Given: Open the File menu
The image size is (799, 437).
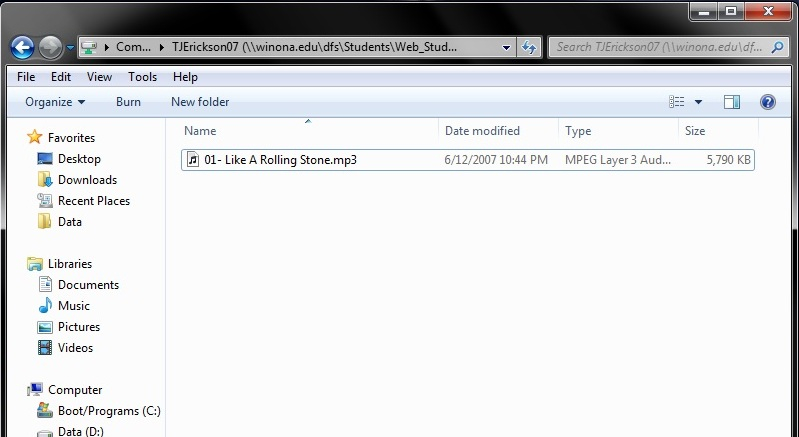Looking at the screenshot, I should 26,77.
